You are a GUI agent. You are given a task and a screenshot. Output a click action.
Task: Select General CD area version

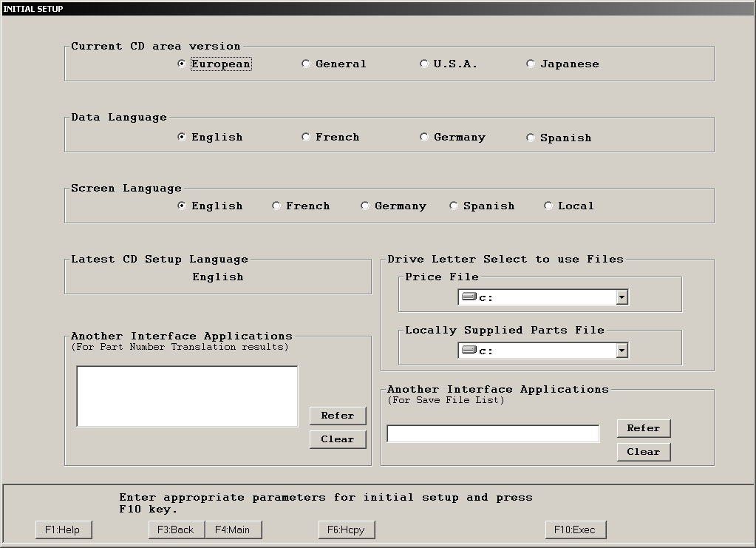306,64
